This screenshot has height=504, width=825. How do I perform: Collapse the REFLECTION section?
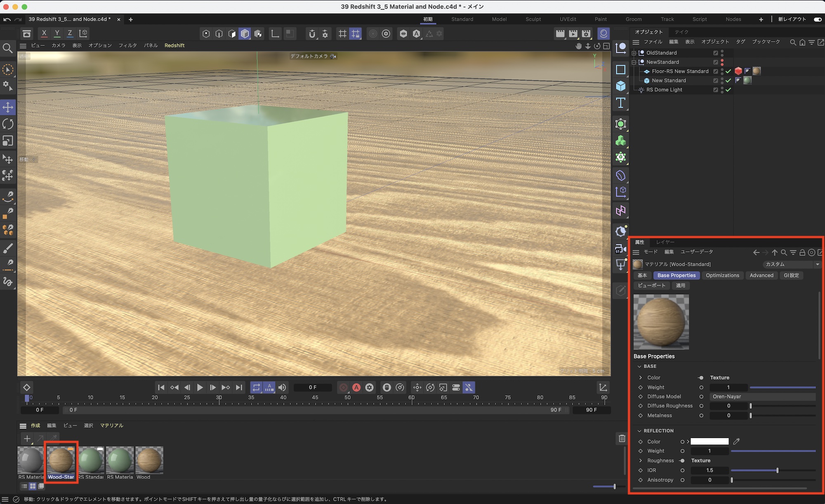pyautogui.click(x=639, y=431)
